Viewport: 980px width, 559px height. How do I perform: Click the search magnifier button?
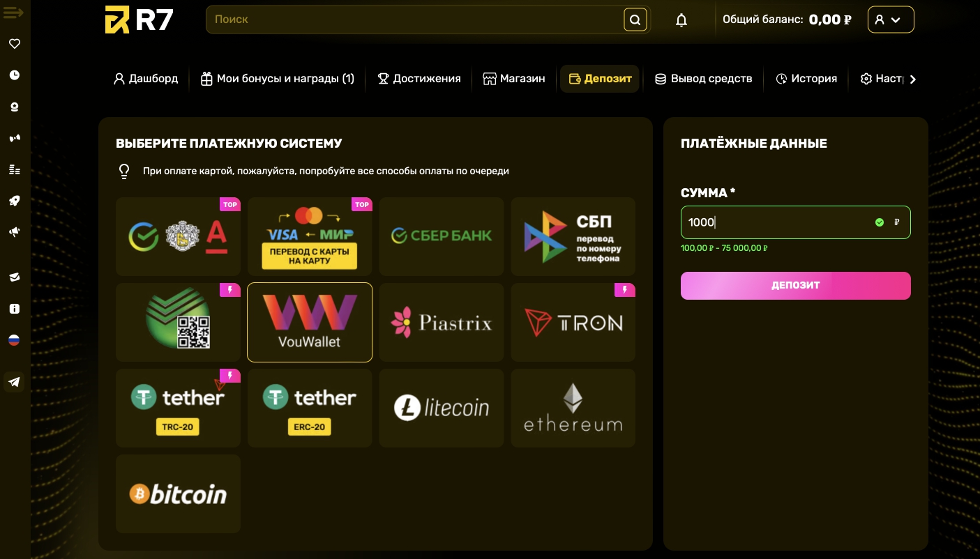(635, 20)
